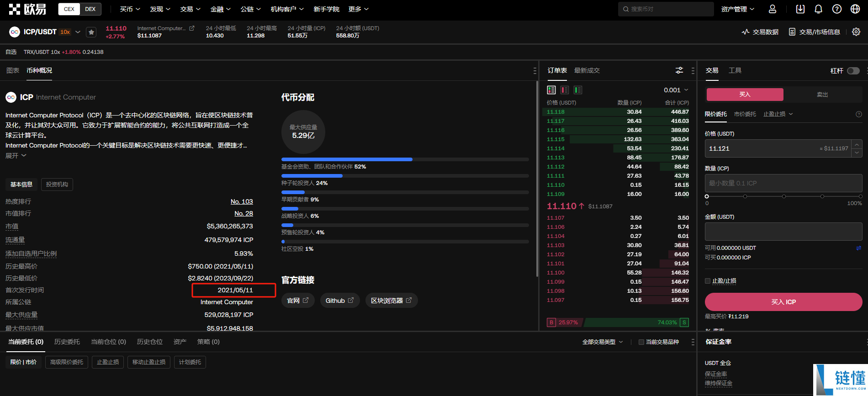The width and height of the screenshot is (868, 396).
Task: Check current trading pair only (当前交易品种)
Action: 641,342
